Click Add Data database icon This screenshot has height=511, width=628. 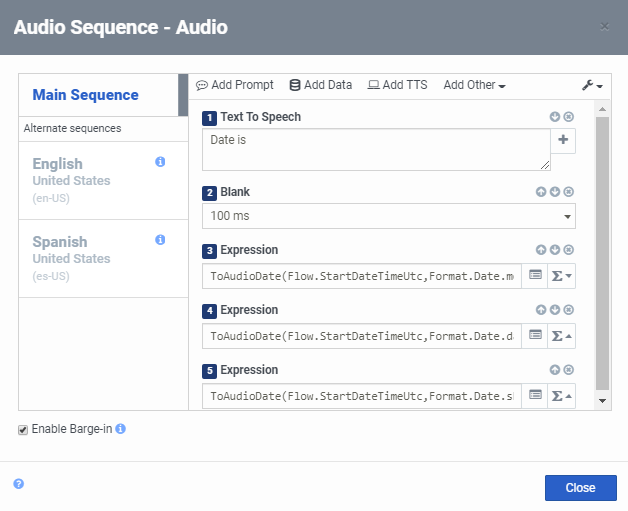click(295, 85)
